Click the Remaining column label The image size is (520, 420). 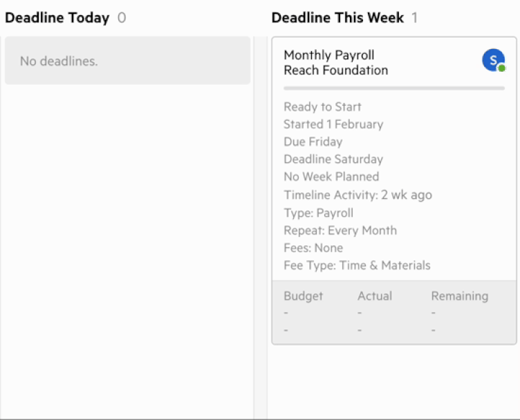pos(460,296)
